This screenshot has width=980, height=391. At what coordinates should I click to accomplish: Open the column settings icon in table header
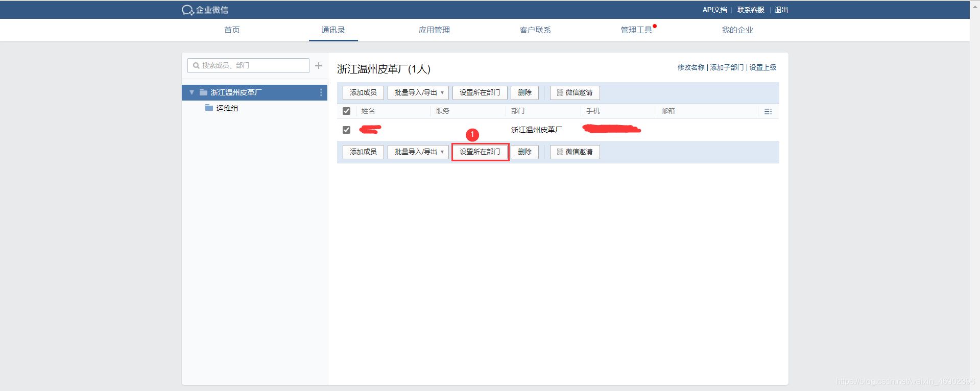(x=768, y=111)
